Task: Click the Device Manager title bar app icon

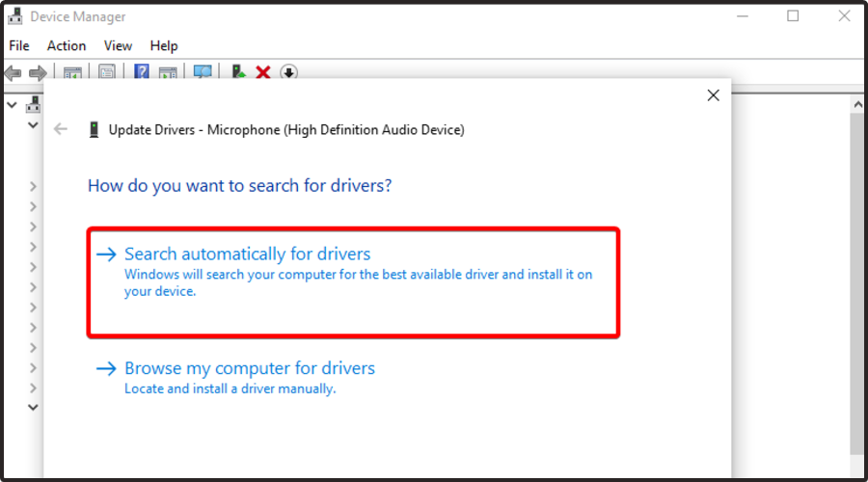Action: pos(15,16)
